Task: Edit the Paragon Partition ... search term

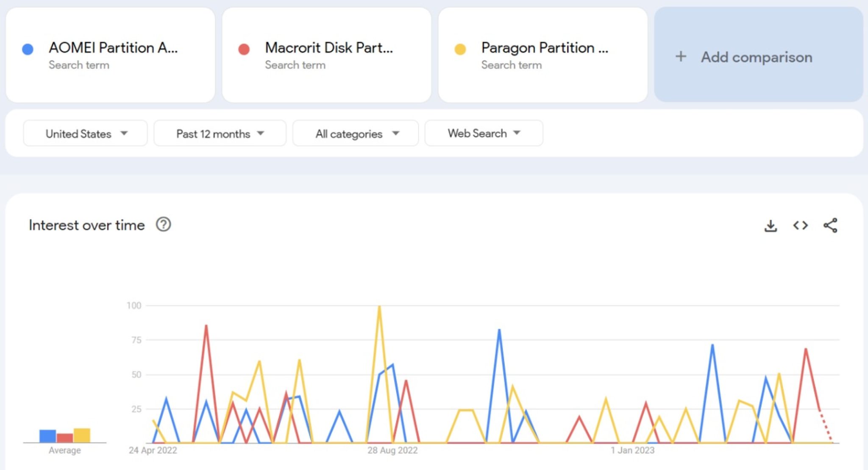Action: pos(542,55)
